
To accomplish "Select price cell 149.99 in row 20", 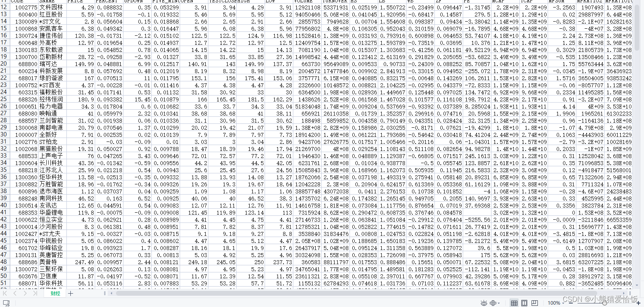I will [x=81, y=64].
